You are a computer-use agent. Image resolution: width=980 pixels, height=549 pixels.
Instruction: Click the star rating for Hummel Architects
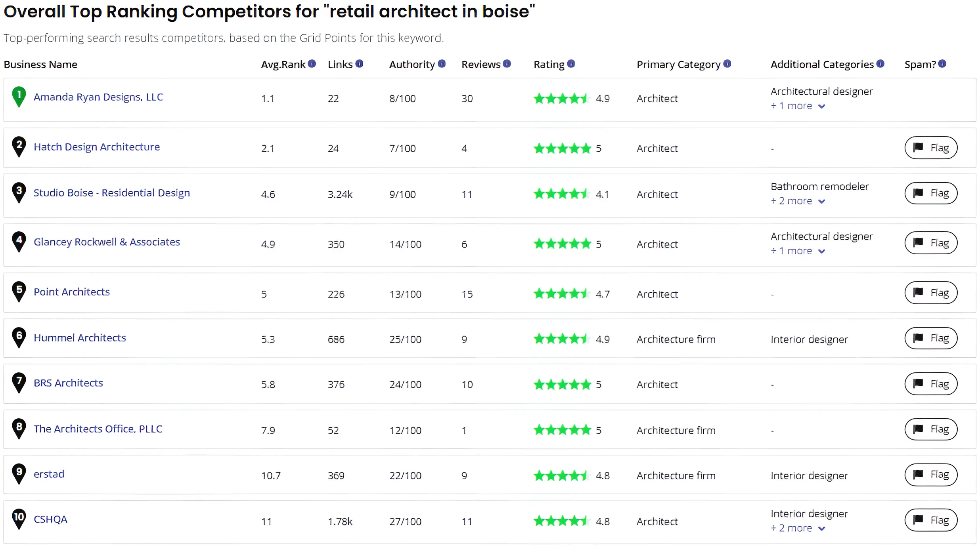click(562, 339)
